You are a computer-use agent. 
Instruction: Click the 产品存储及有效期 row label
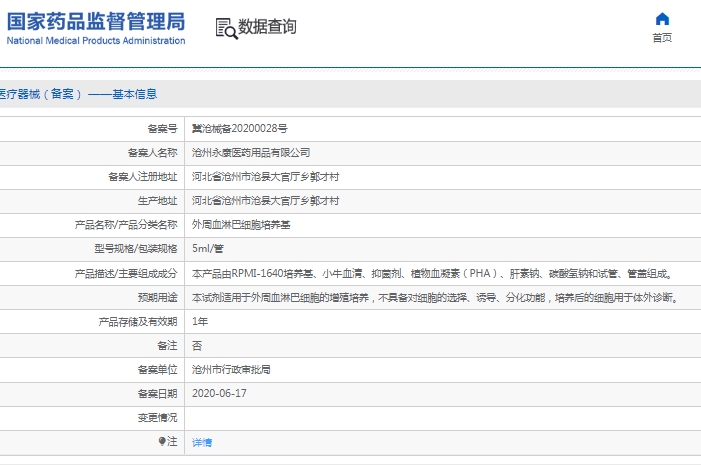click(138, 321)
